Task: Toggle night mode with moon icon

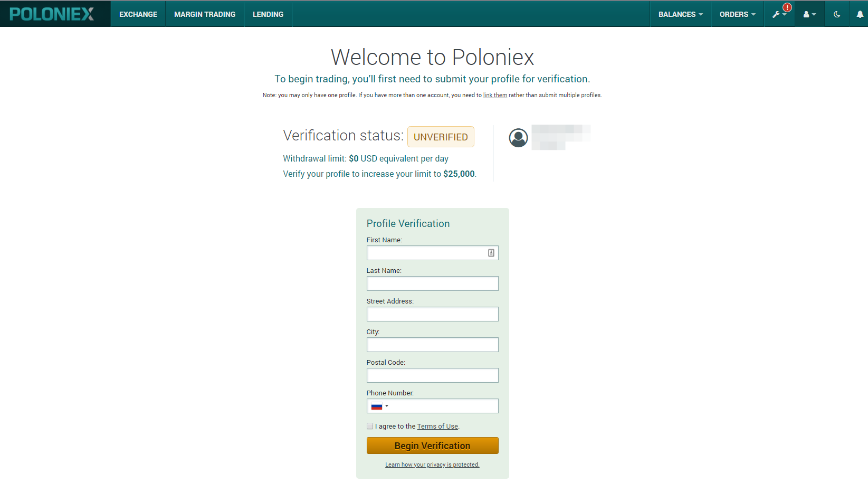Action: [837, 14]
